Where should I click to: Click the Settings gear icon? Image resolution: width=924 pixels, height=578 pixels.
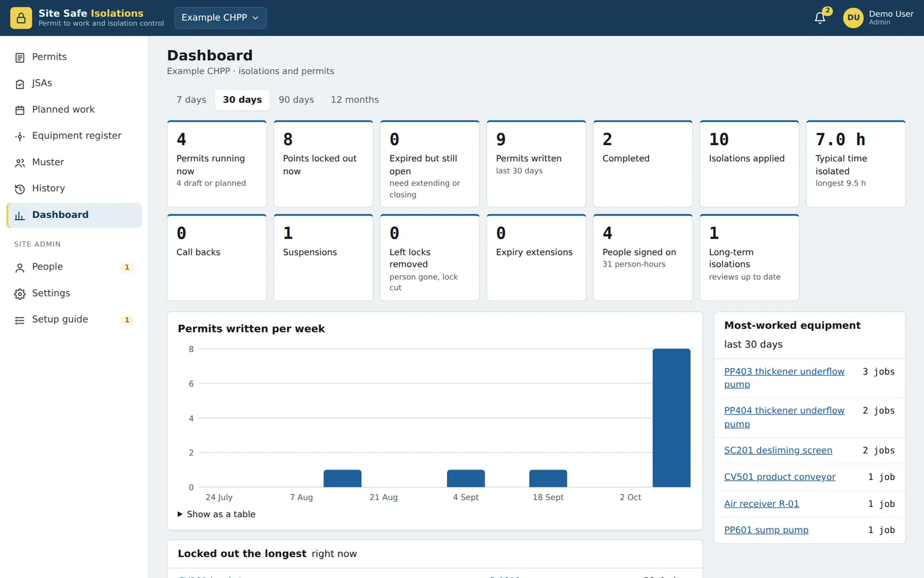tap(20, 294)
